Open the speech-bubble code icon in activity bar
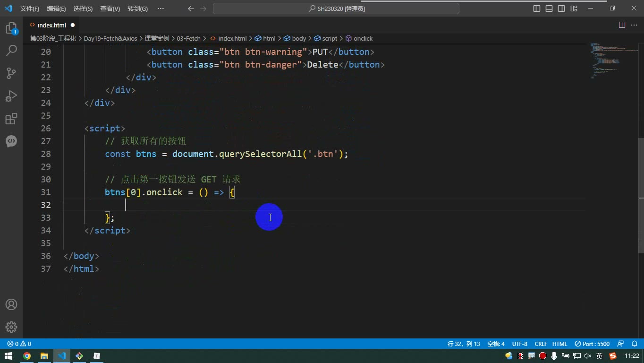The width and height of the screenshot is (644, 363). (11, 141)
